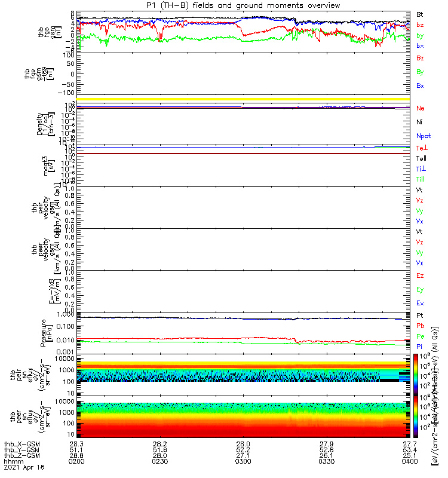Viewport: 448px width, 478px height.
Task: Click the "0400" time tick label
Action: click(410, 461)
